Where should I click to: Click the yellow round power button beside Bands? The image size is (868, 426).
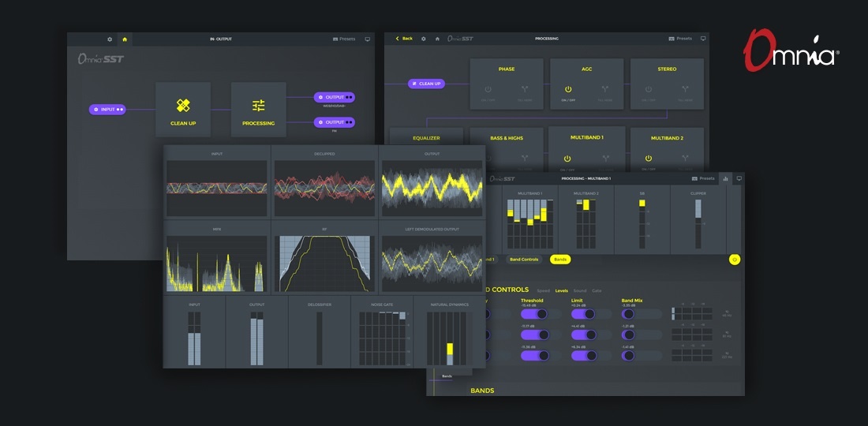pyautogui.click(x=735, y=259)
